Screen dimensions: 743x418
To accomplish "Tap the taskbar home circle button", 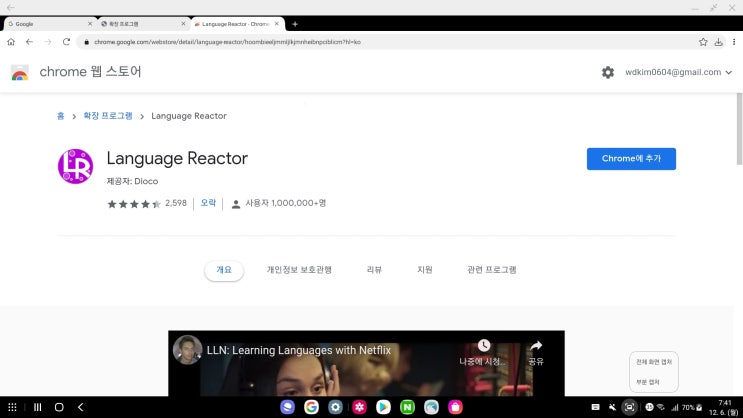I will pyautogui.click(x=59, y=407).
